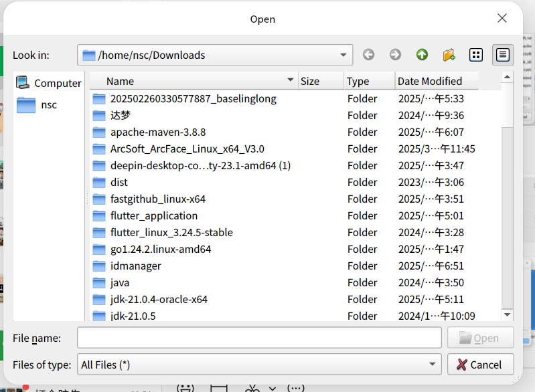This screenshot has height=392, width=535.
Task: Switch to detail view mode
Action: (x=503, y=55)
